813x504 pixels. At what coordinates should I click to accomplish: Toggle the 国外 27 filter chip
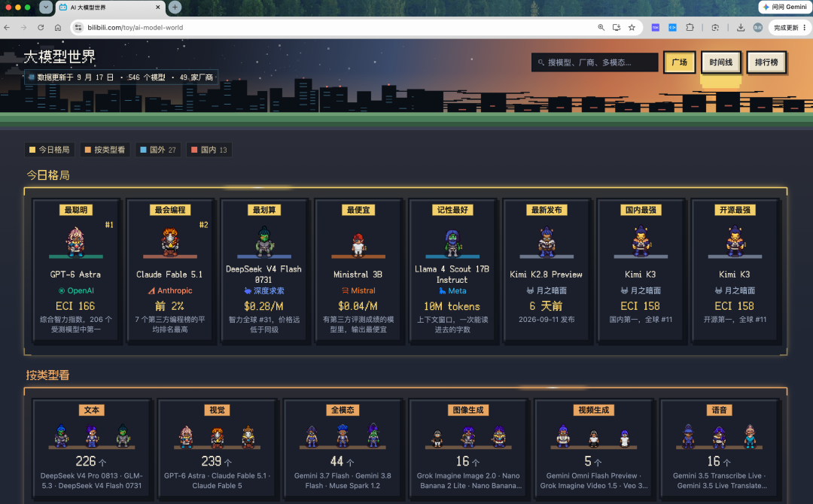pos(157,150)
